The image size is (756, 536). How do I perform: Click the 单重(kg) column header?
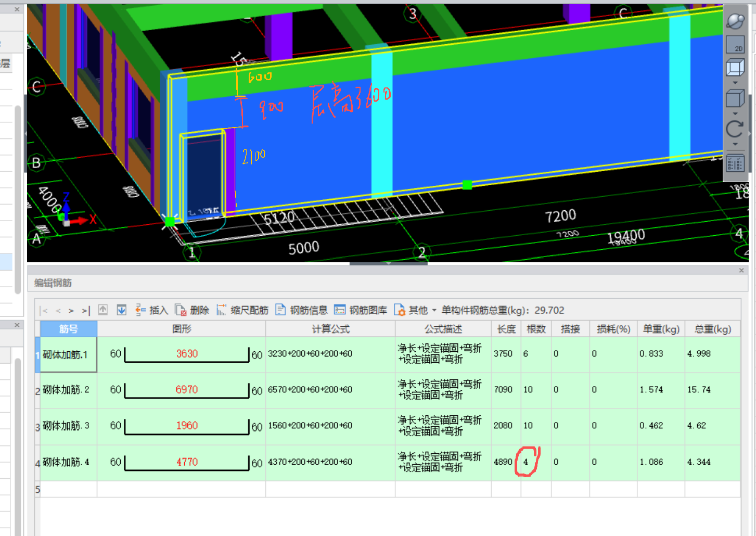point(661,329)
